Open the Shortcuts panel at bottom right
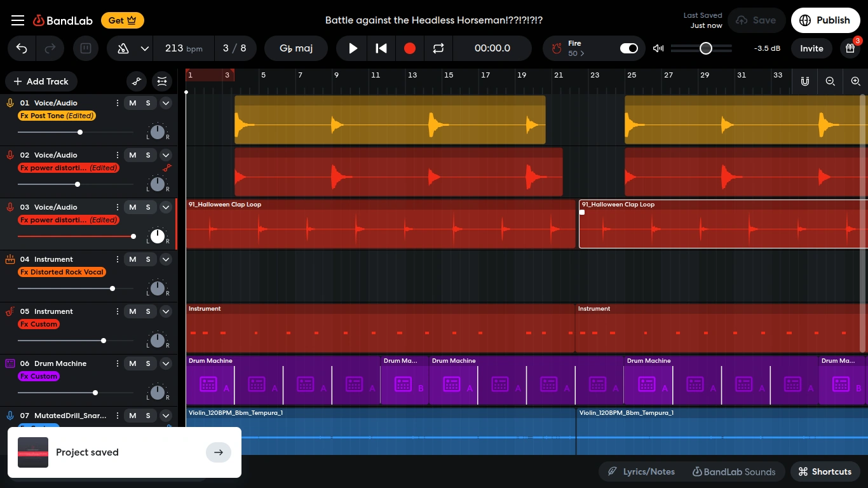This screenshot has height=488, width=868. click(825, 471)
